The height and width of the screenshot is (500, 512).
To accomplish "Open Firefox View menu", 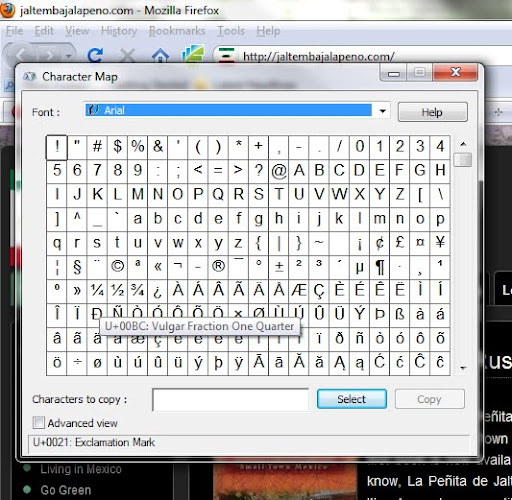I will [x=77, y=31].
